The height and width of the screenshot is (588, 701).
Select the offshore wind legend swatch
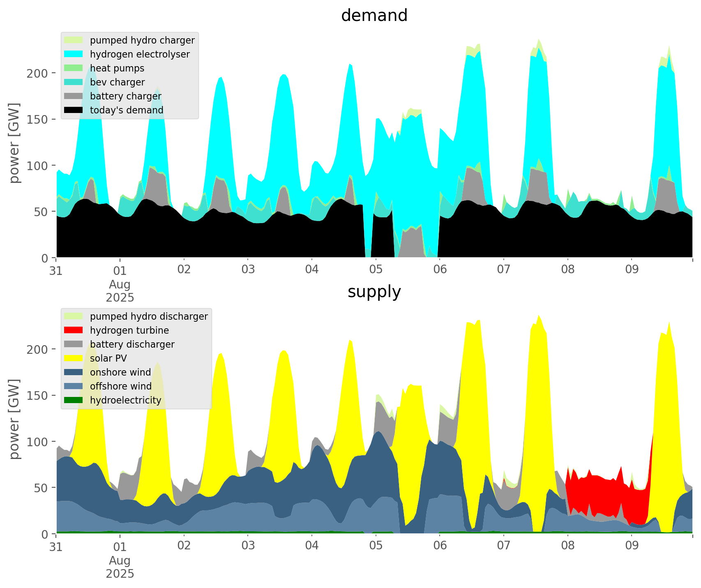[x=74, y=386]
